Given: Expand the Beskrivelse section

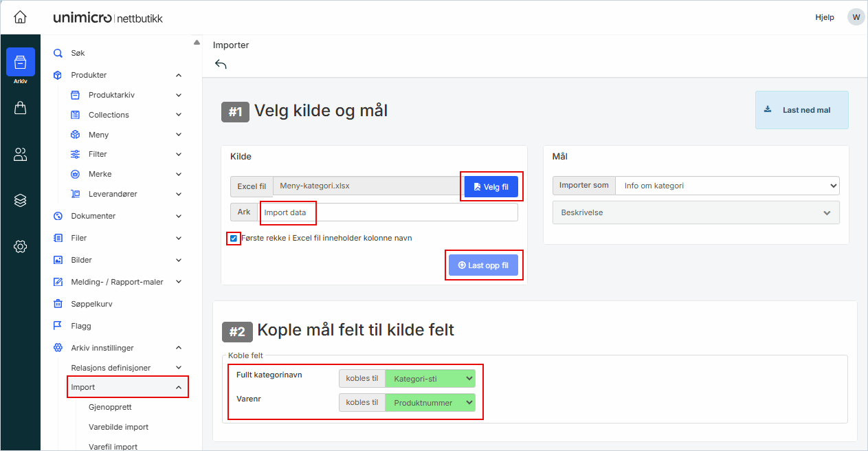Looking at the screenshot, I should coord(695,213).
